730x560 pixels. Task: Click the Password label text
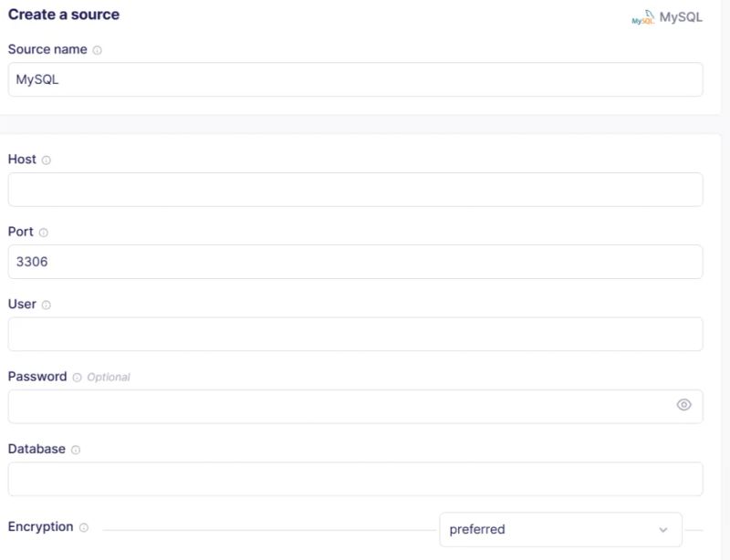37,377
